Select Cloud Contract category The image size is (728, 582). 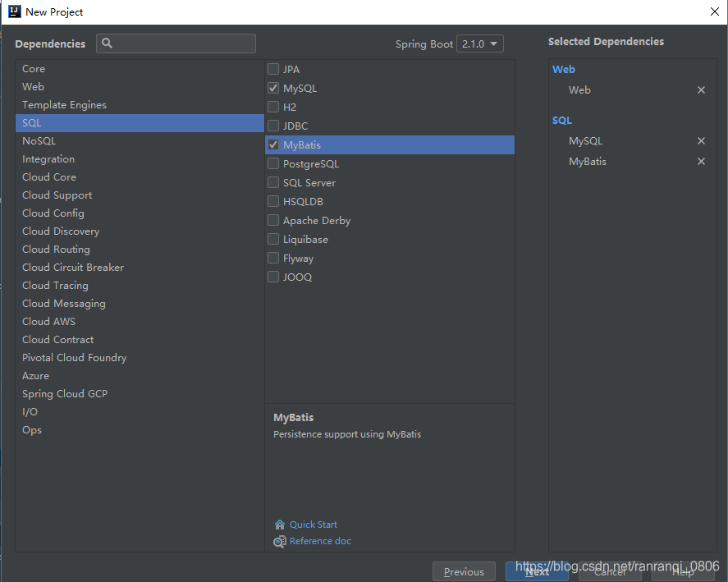click(140, 340)
